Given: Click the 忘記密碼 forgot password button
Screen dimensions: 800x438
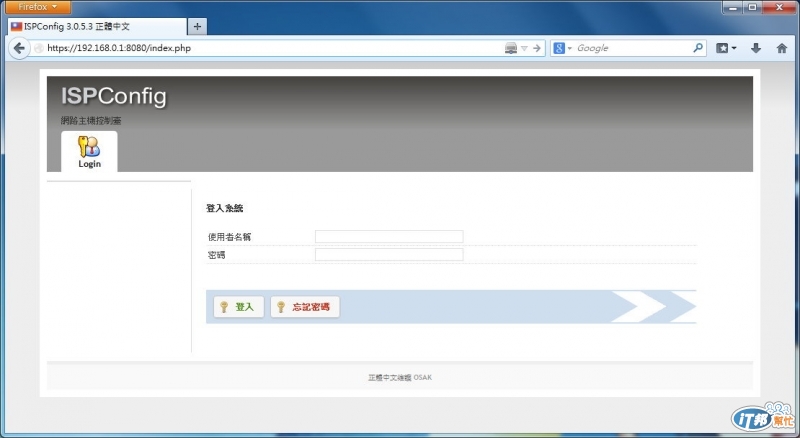Looking at the screenshot, I should [x=305, y=307].
